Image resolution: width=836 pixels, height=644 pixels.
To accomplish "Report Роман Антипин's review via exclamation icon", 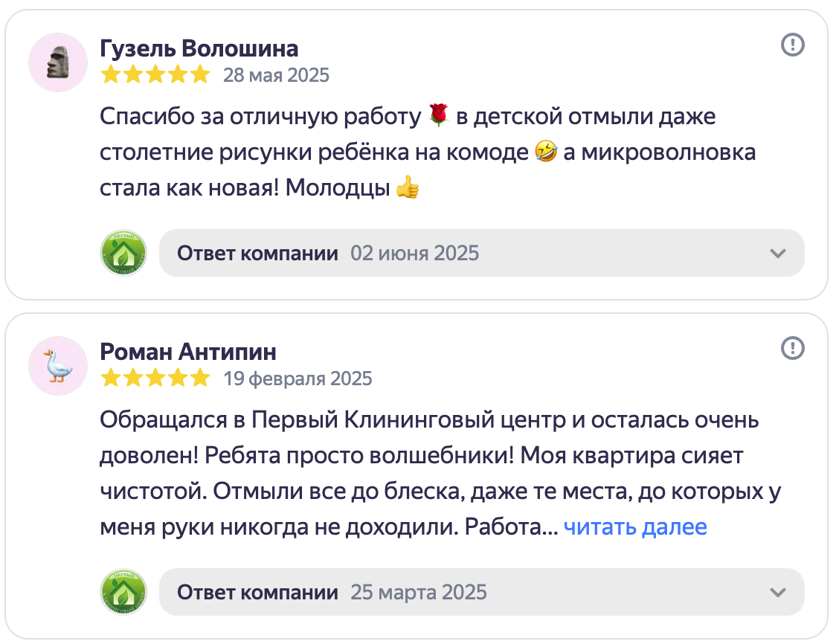I will [x=793, y=347].
